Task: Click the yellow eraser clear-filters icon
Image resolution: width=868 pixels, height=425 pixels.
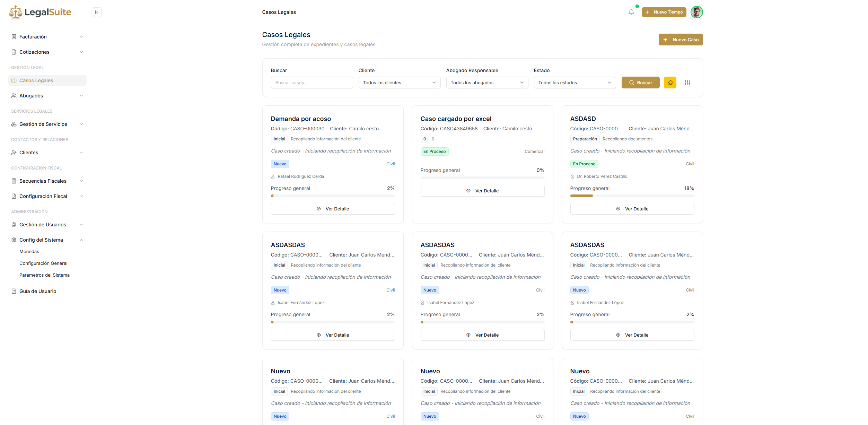Action: tap(670, 83)
